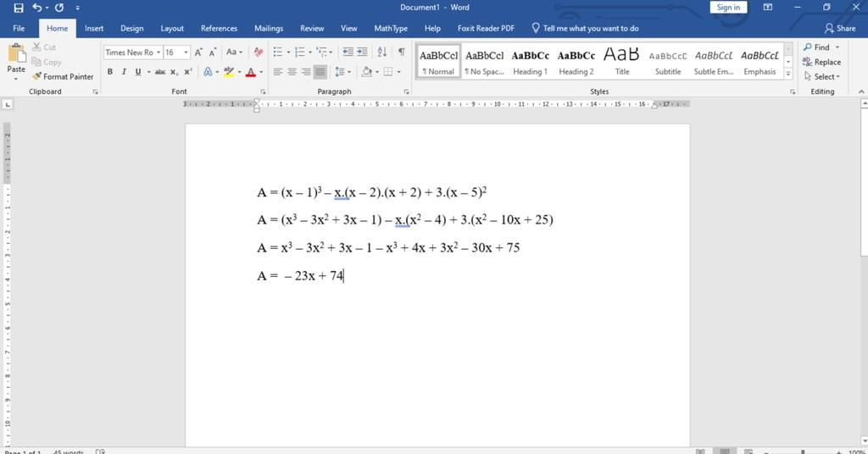The image size is (868, 454).
Task: Switch to the Insert tab
Action: 94,28
